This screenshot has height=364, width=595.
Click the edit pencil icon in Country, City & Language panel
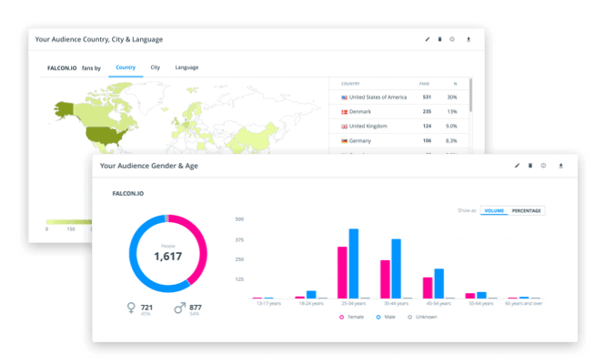(428, 39)
